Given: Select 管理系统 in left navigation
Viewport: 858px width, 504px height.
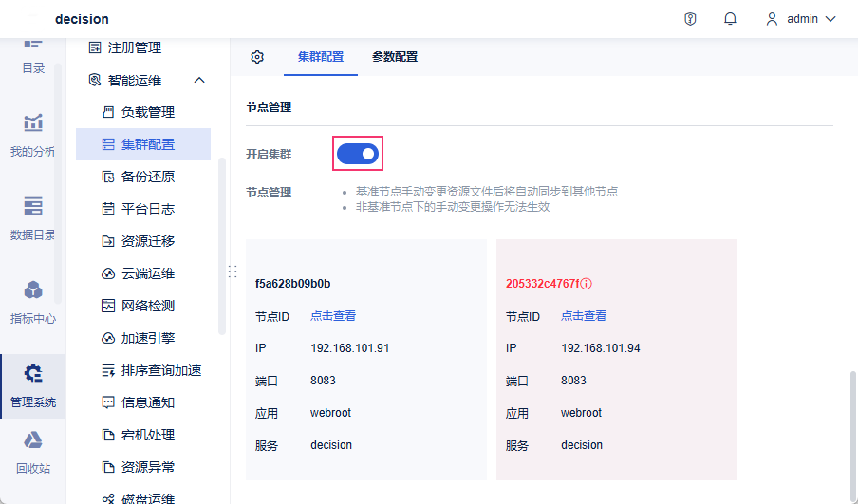Looking at the screenshot, I should (33, 385).
